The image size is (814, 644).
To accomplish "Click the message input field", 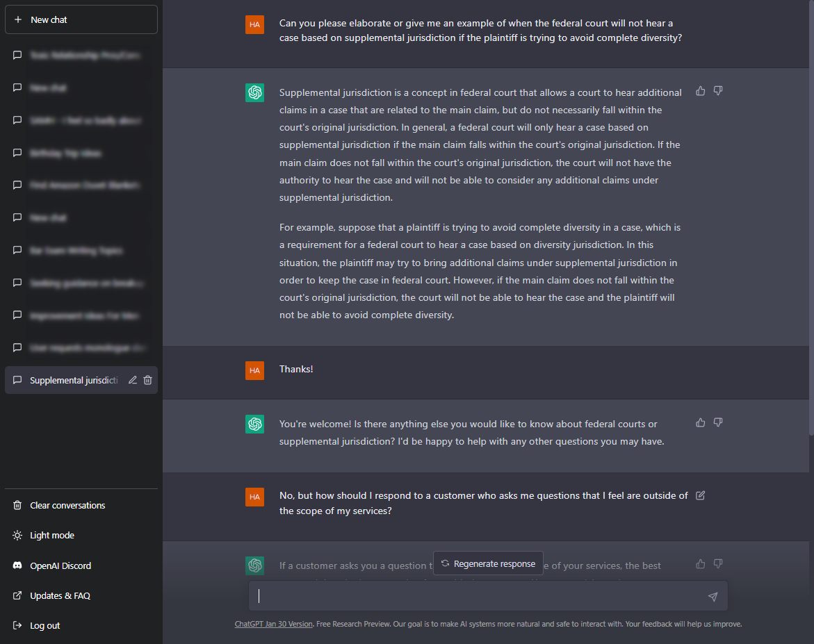I will coord(482,596).
